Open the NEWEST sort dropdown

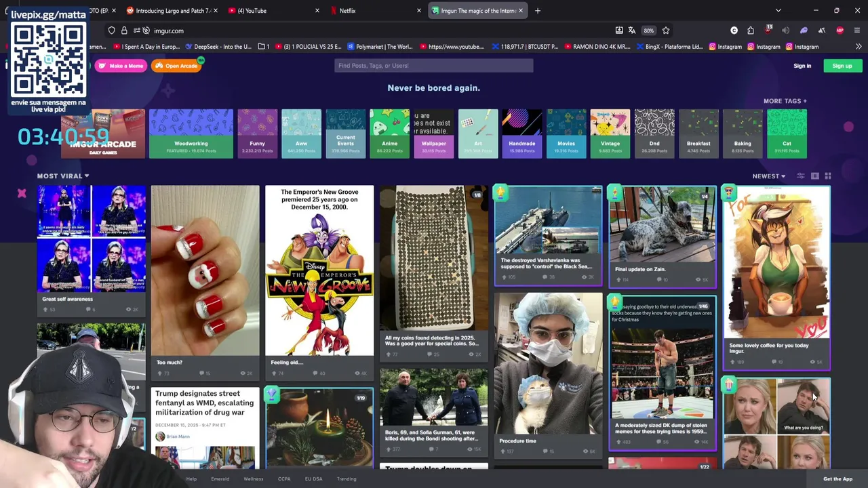769,176
